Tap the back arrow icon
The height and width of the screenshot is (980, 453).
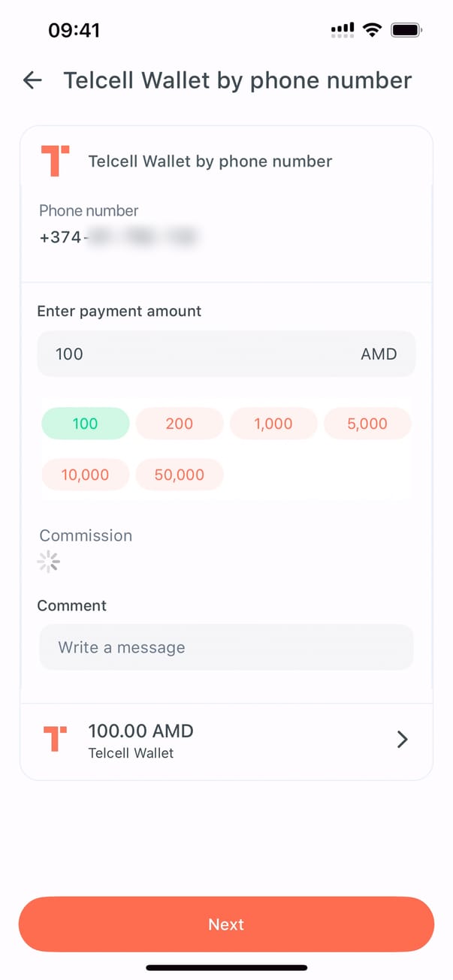coord(32,80)
